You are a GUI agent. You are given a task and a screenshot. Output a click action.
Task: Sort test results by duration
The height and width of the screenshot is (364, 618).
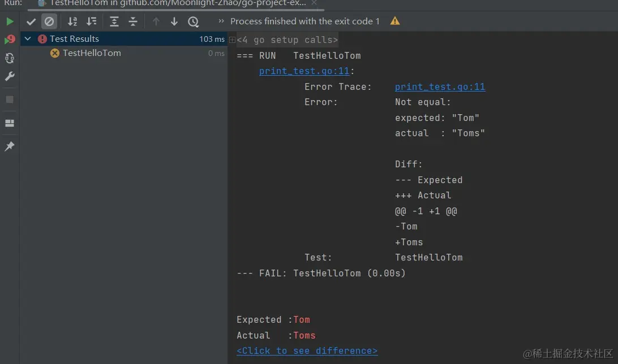(x=92, y=21)
